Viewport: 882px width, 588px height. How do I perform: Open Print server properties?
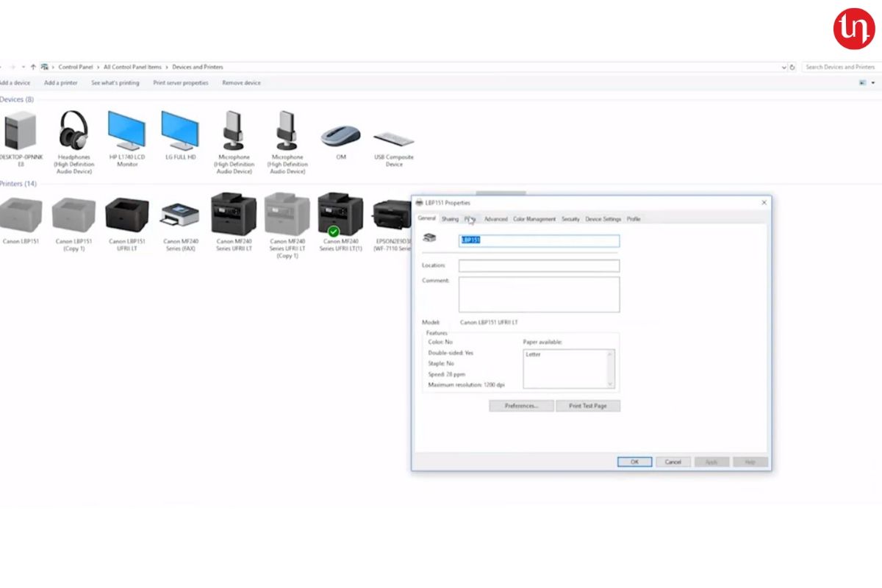coord(181,83)
